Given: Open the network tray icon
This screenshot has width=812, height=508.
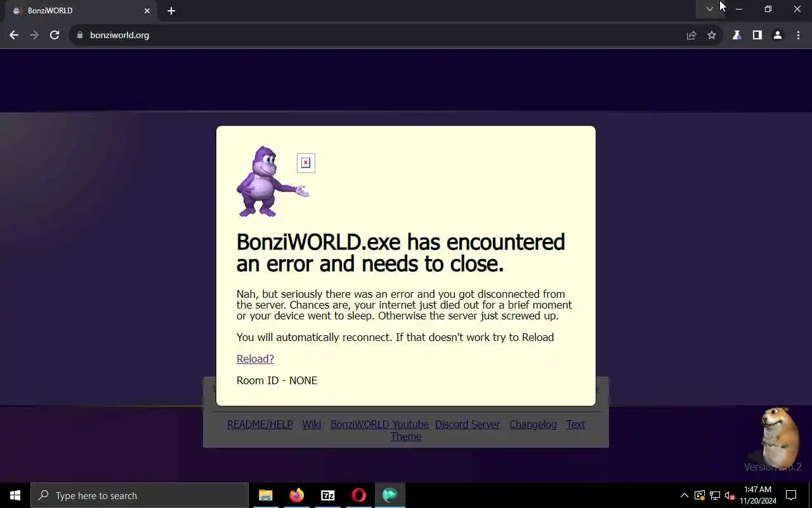Looking at the screenshot, I should click(715, 495).
